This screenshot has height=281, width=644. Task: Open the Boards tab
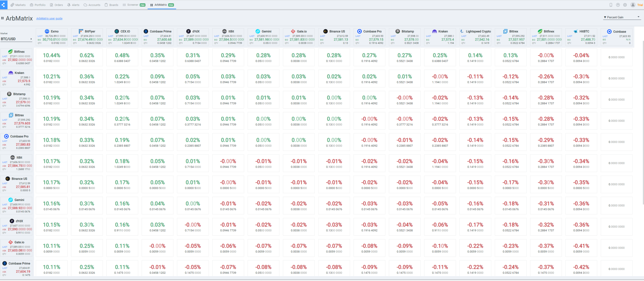[x=111, y=5]
